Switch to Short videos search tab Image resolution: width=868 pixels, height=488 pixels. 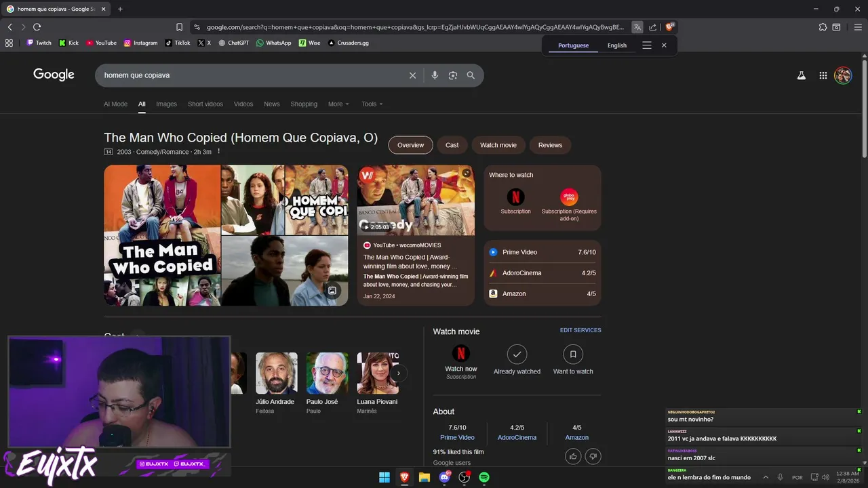(x=205, y=104)
